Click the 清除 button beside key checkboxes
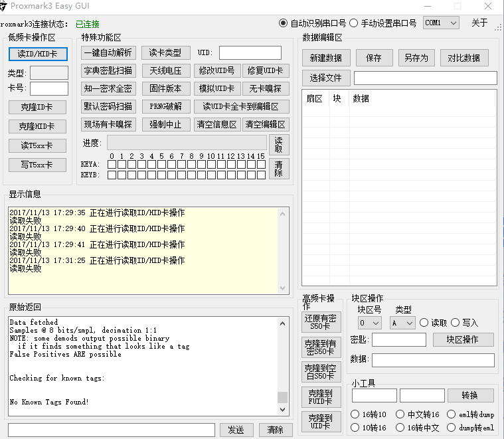Screen dimensions: 504x439 pos(279,169)
